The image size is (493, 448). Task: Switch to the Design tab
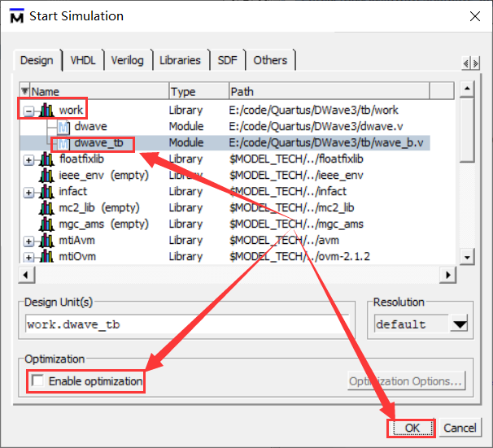pos(37,60)
